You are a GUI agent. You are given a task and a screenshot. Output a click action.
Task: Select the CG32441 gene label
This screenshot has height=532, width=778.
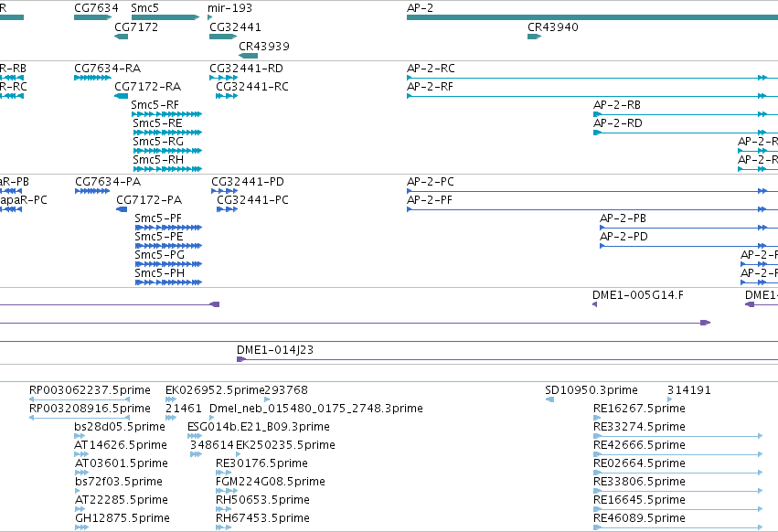235,27
